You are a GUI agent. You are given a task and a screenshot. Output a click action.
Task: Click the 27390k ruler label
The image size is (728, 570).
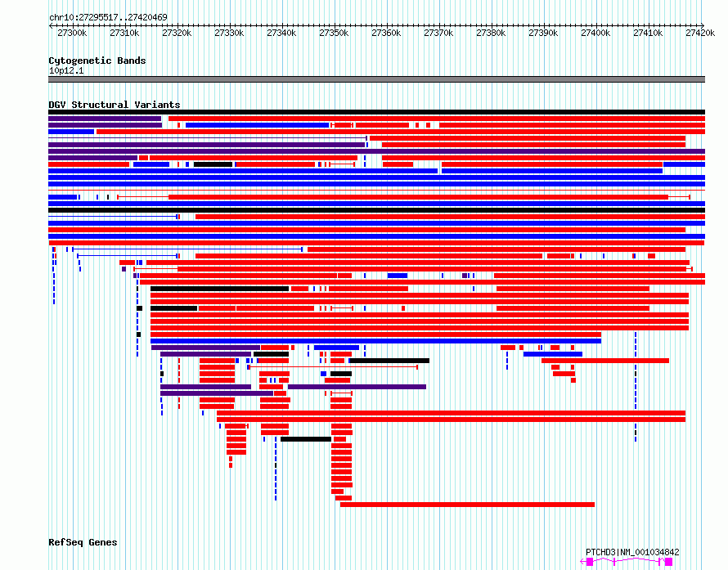543,33
